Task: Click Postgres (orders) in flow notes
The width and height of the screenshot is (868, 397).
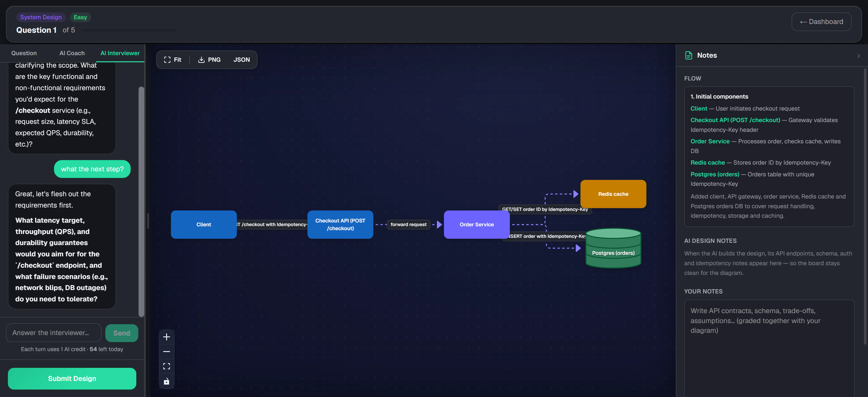Action: click(x=715, y=174)
